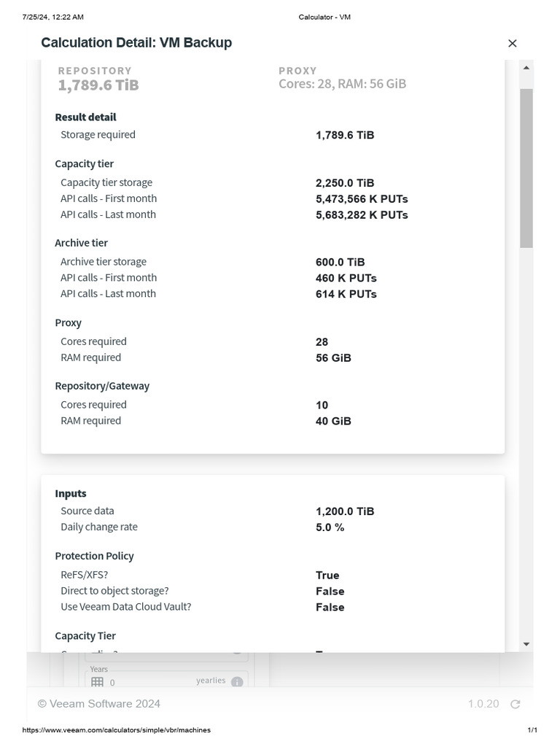Click the Calculation Detail: VM Backup title

click(136, 43)
